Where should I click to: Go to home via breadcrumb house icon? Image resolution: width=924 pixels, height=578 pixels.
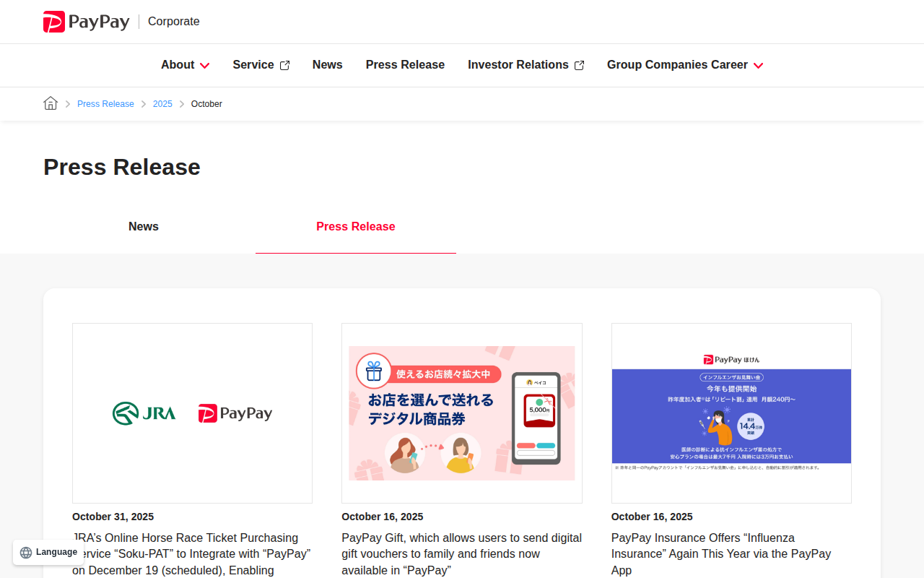[51, 103]
